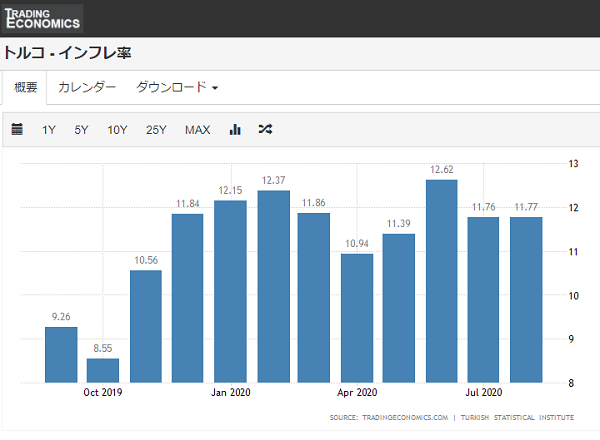
Task: Click the TURKISH STATISTICAL INSTITUTE source text
Action: pyautogui.click(x=517, y=417)
